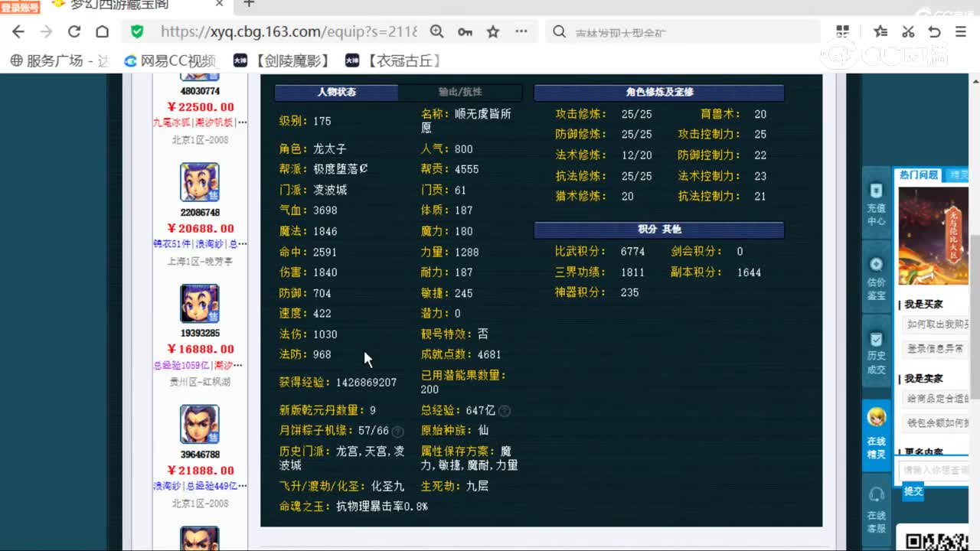
Task: Click the site security shield in address bar
Action: point(138,33)
